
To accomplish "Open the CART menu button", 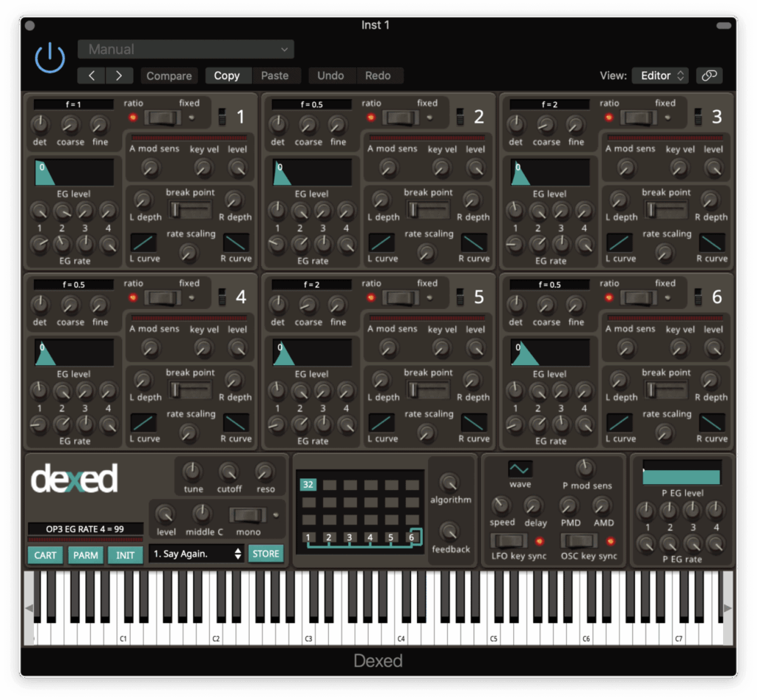I will coord(45,555).
